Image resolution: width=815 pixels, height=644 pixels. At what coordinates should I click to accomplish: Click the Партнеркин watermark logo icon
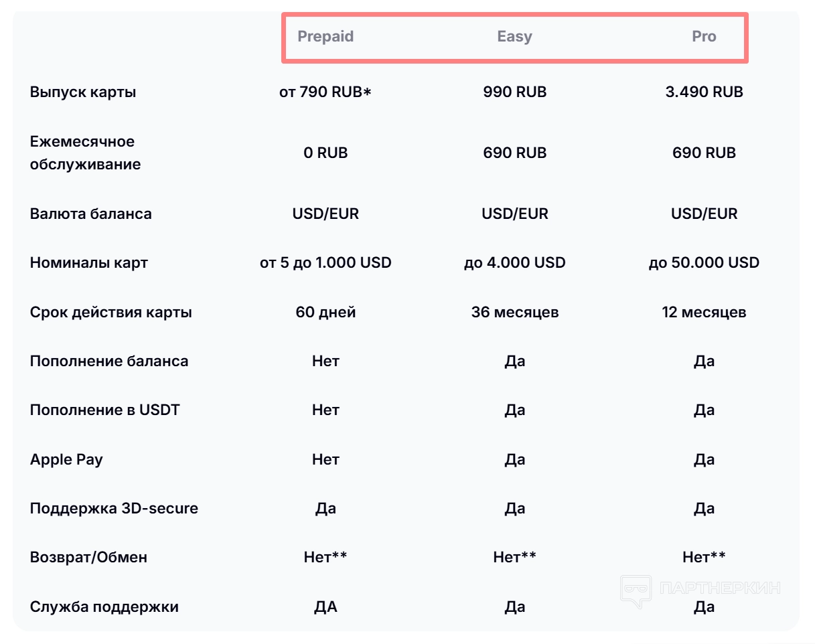point(636,590)
